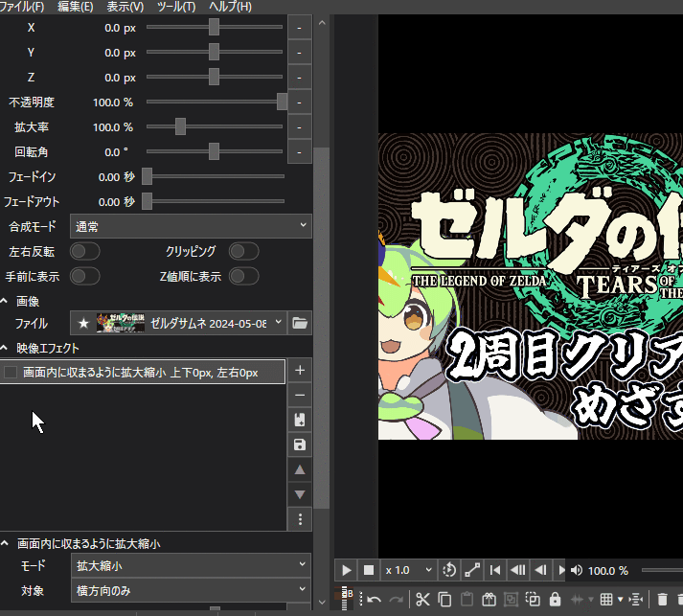Open the 対象 dropdown showing 横方向のみ
The height and width of the screenshot is (616, 683).
tap(191, 590)
